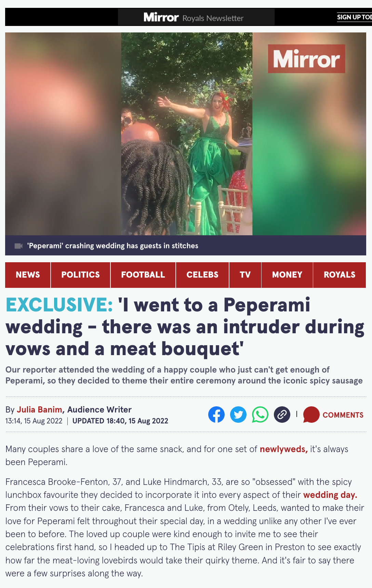Open comments speech bubble icon
Image resolution: width=372 pixels, height=588 pixels.
[311, 415]
